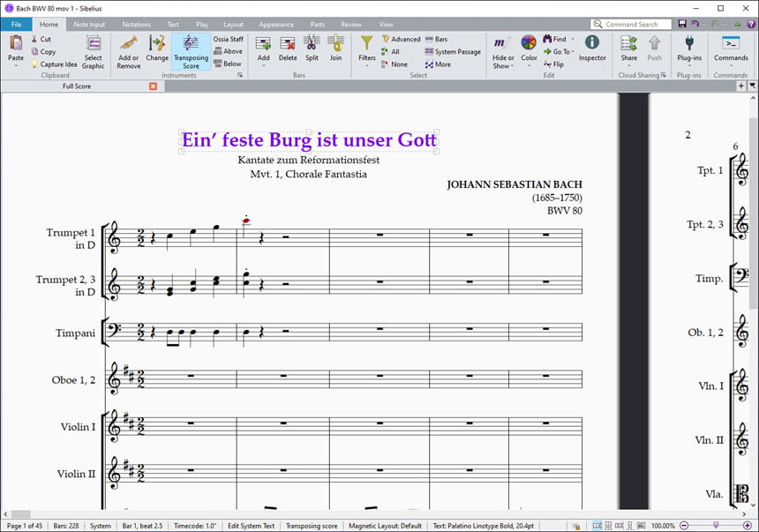Image resolution: width=759 pixels, height=532 pixels.
Task: Open the File tab
Action: pos(16,24)
